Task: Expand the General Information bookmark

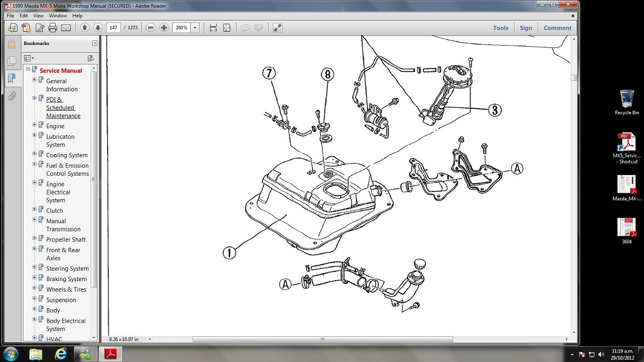Action: pyautogui.click(x=35, y=80)
